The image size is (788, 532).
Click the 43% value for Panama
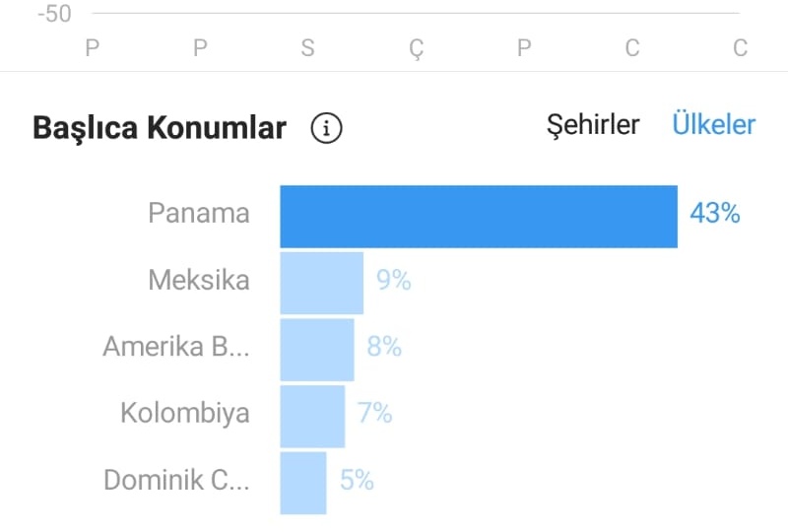click(x=715, y=213)
